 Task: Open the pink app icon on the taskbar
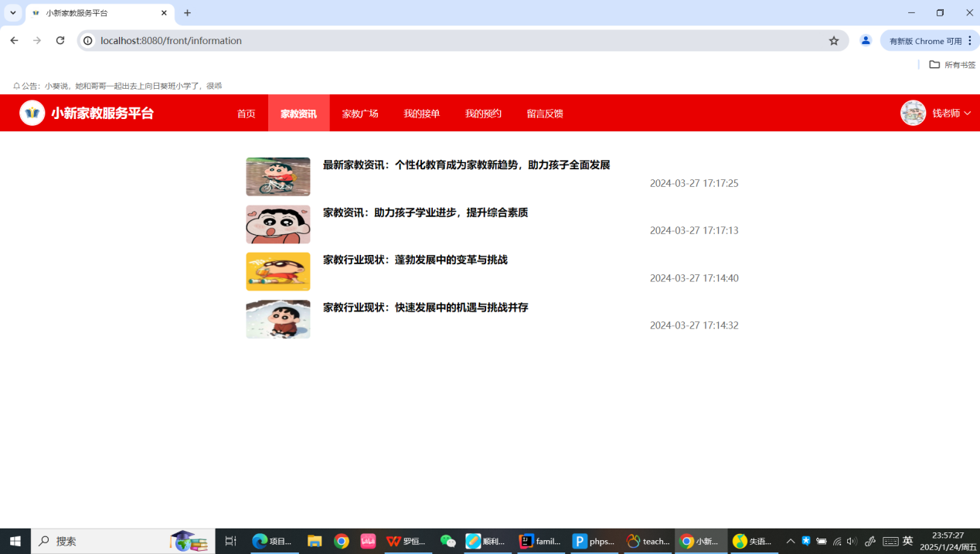(x=368, y=541)
